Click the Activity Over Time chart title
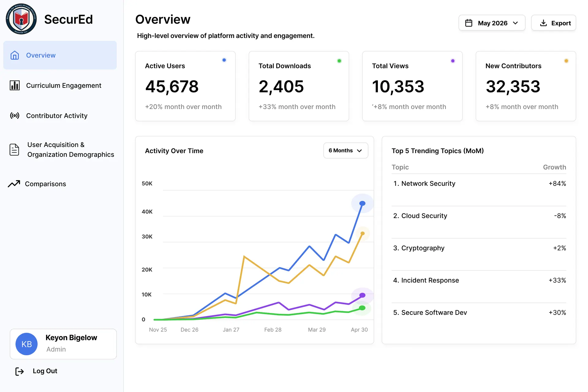The width and height of the screenshot is (588, 392). (174, 151)
